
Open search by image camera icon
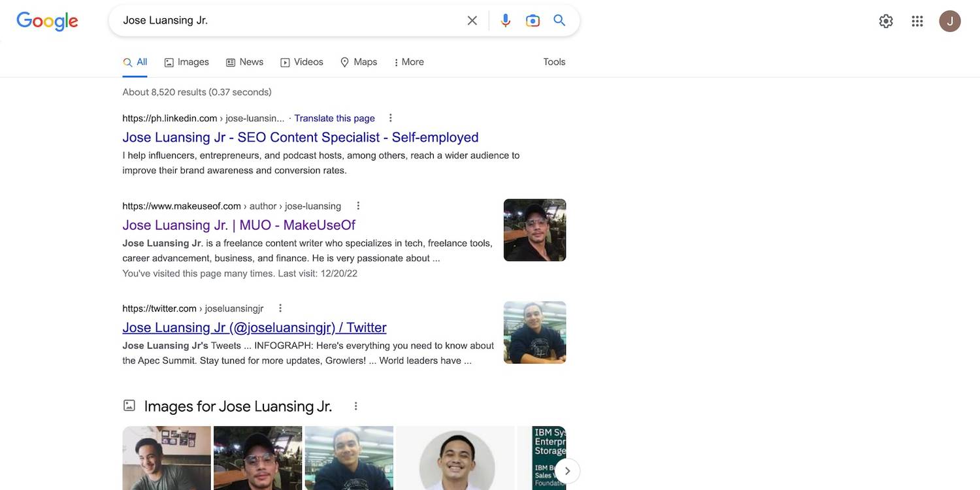pos(532,20)
